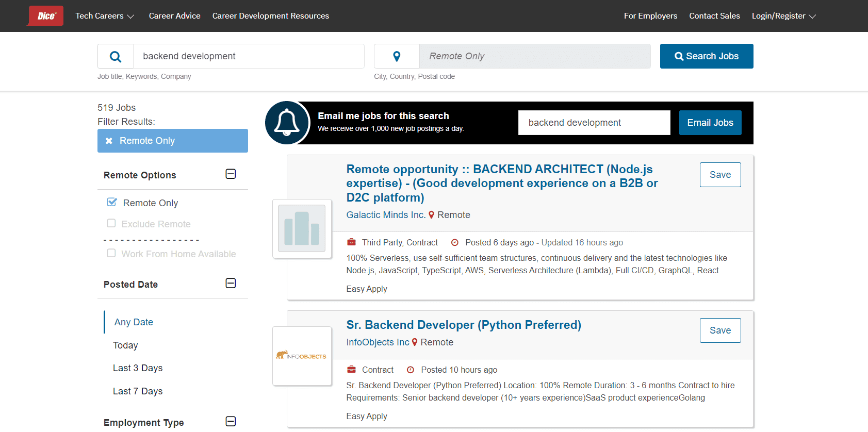
Task: Click the Remote Only location field
Action: [535, 56]
